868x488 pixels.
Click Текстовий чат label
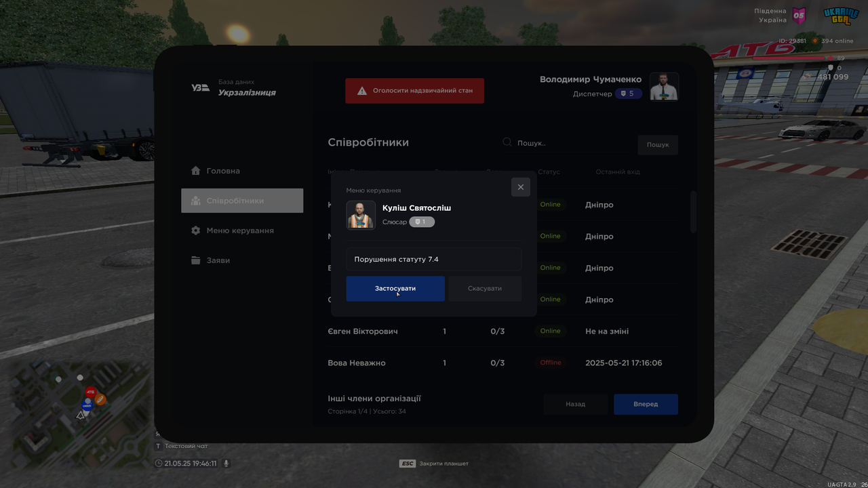[x=186, y=446]
